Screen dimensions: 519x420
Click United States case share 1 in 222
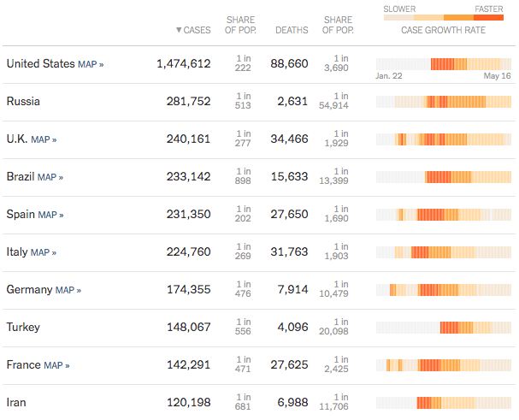coord(243,63)
